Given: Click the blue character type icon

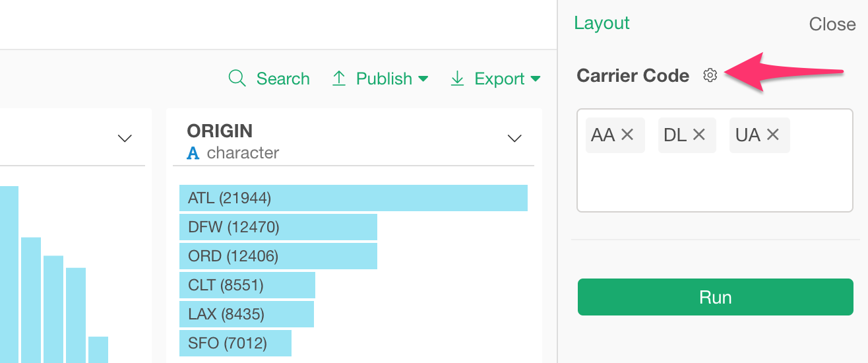Looking at the screenshot, I should pos(193,153).
